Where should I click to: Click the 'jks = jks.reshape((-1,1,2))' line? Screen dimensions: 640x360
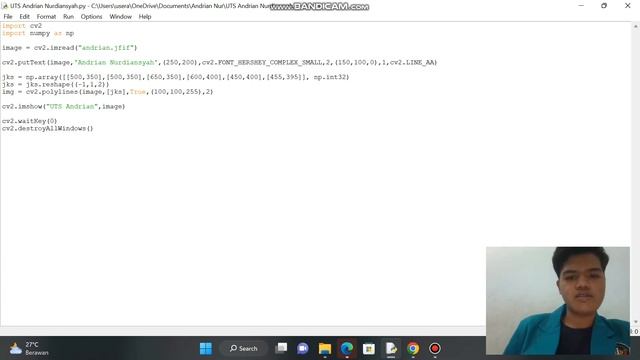(56, 84)
